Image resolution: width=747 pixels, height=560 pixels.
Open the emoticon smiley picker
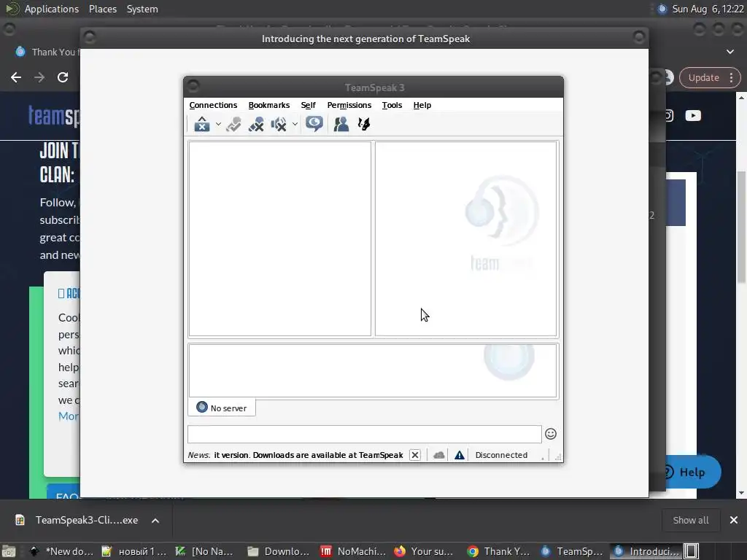click(x=551, y=434)
